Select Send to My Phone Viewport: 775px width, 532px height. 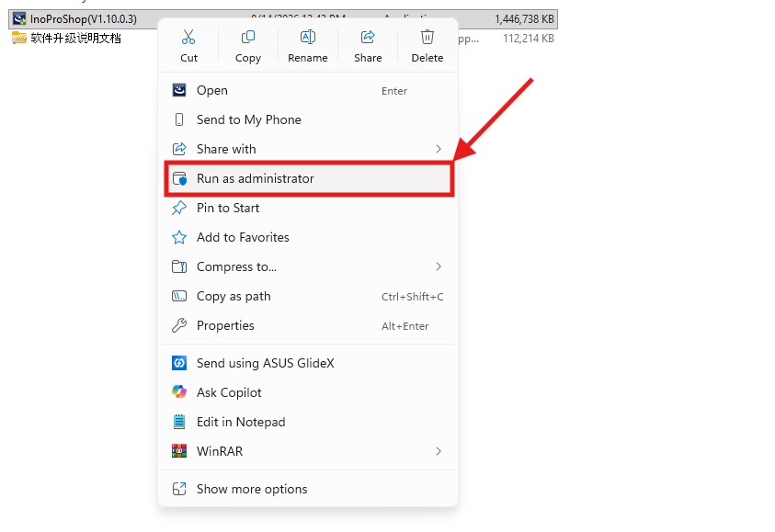tap(307, 119)
